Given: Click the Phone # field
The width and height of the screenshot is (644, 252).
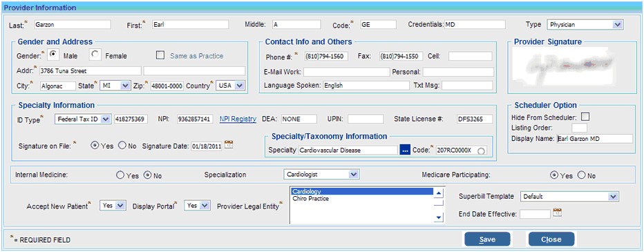Looking at the screenshot, I should (327, 56).
